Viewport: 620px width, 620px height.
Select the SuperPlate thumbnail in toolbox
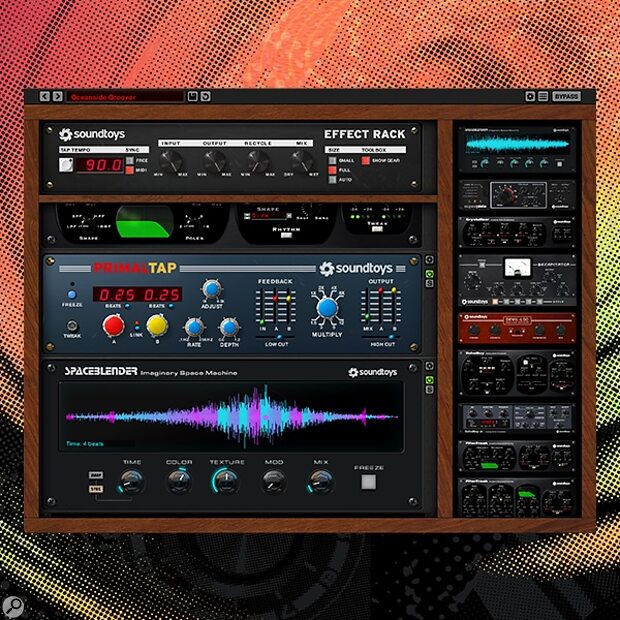point(517,195)
